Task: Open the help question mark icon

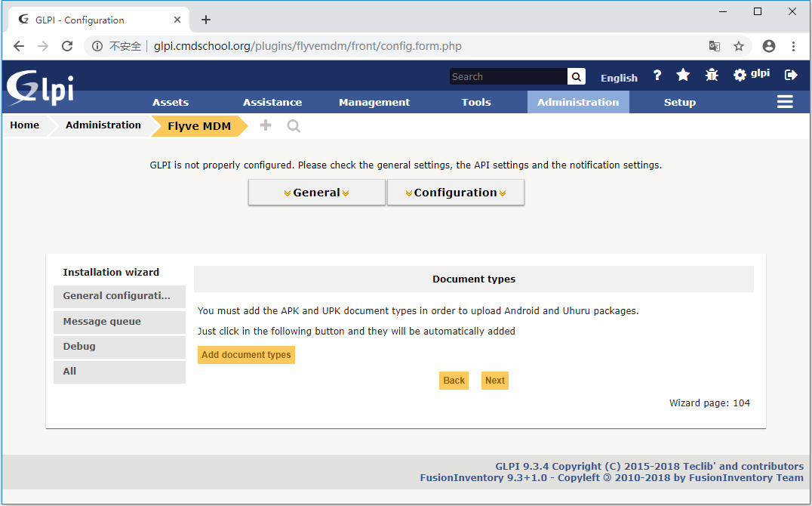Action: [657, 76]
